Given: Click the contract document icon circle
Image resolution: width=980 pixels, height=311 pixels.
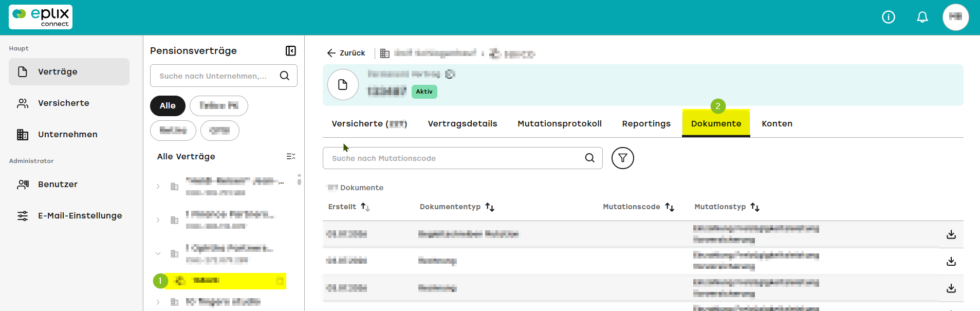Looking at the screenshot, I should (343, 84).
